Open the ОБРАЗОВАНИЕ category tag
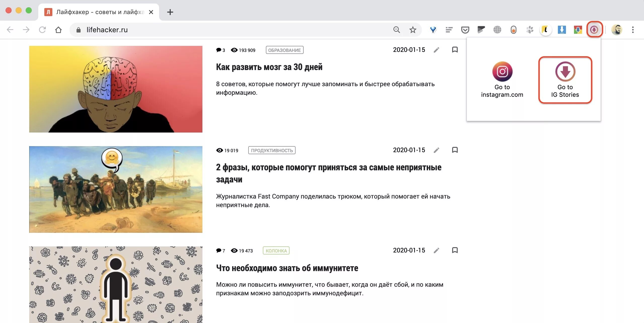Image resolution: width=644 pixels, height=323 pixels. click(x=284, y=50)
